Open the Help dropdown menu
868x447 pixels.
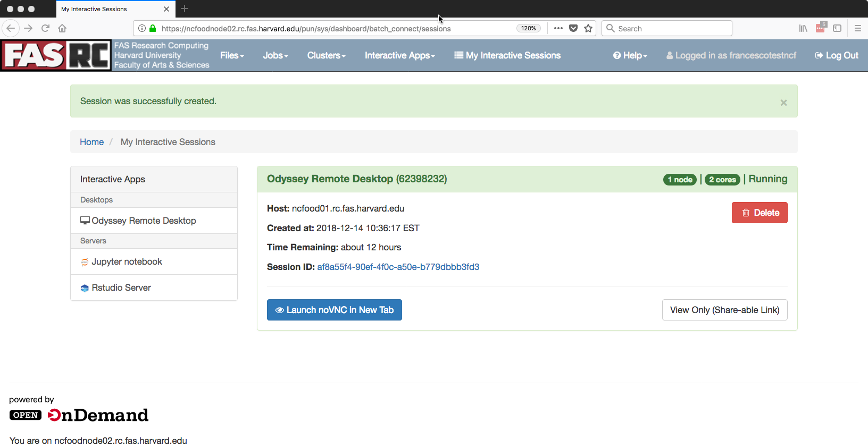pos(630,55)
